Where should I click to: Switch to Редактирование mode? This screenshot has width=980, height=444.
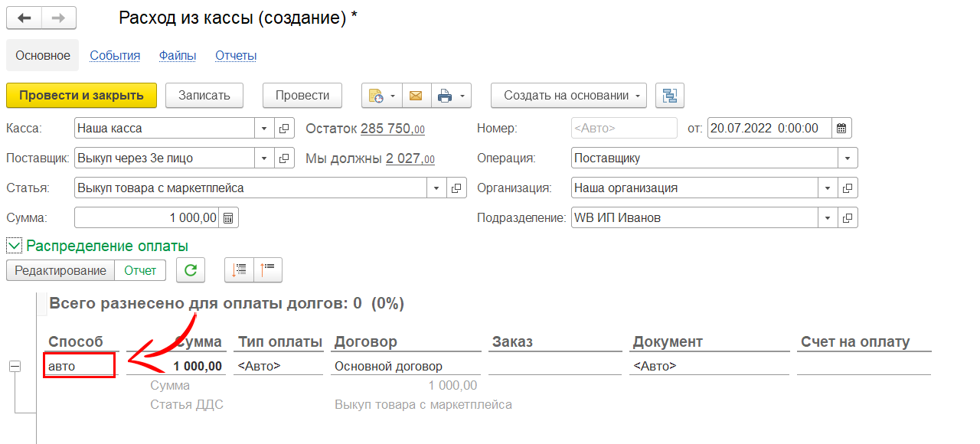pyautogui.click(x=60, y=270)
